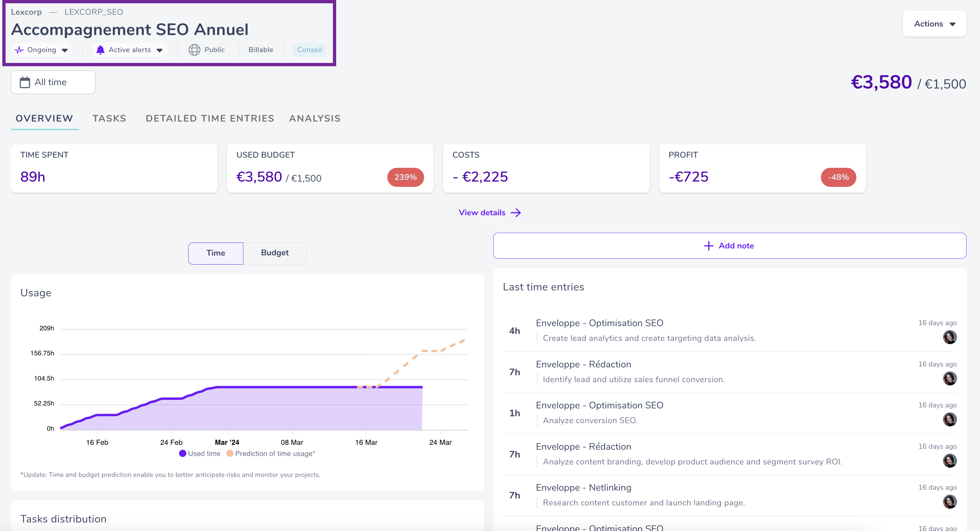Open Enveloppe - Optimisation SEO 4h entry
This screenshot has height=531, width=980.
729,331
